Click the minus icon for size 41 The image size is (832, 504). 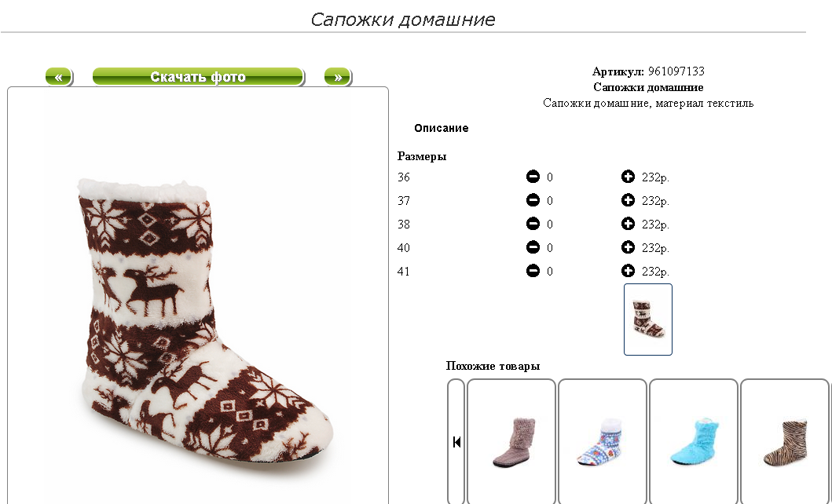(x=533, y=271)
